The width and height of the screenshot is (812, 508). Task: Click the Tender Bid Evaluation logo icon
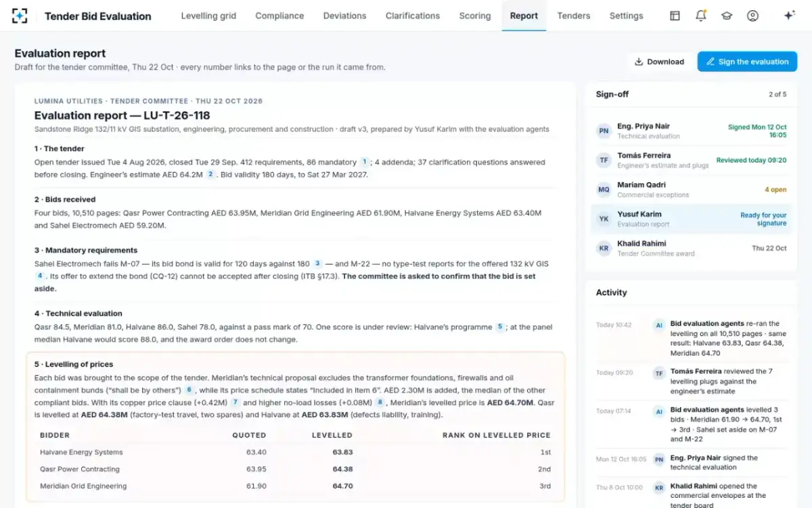point(20,16)
